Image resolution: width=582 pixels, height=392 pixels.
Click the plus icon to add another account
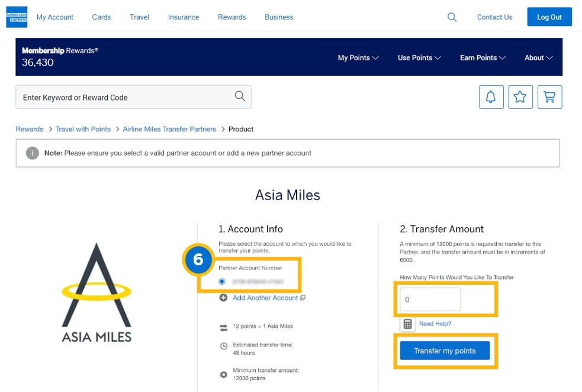point(223,298)
